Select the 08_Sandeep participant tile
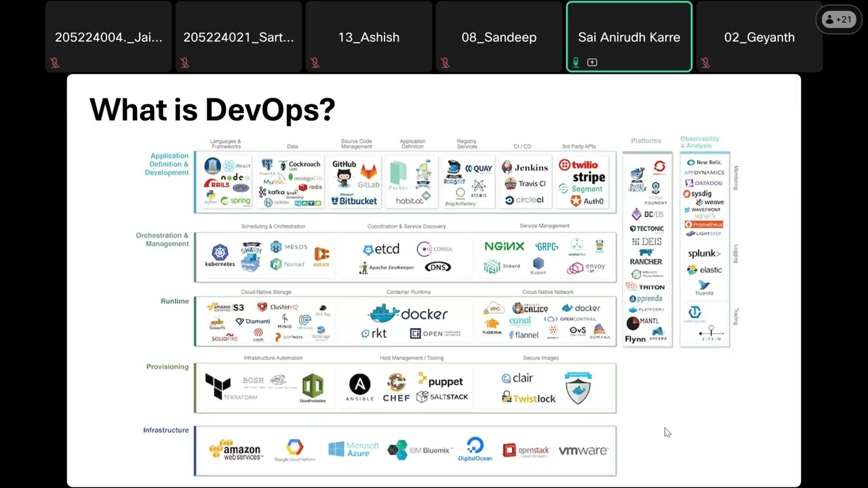The height and width of the screenshot is (488, 868). (499, 37)
